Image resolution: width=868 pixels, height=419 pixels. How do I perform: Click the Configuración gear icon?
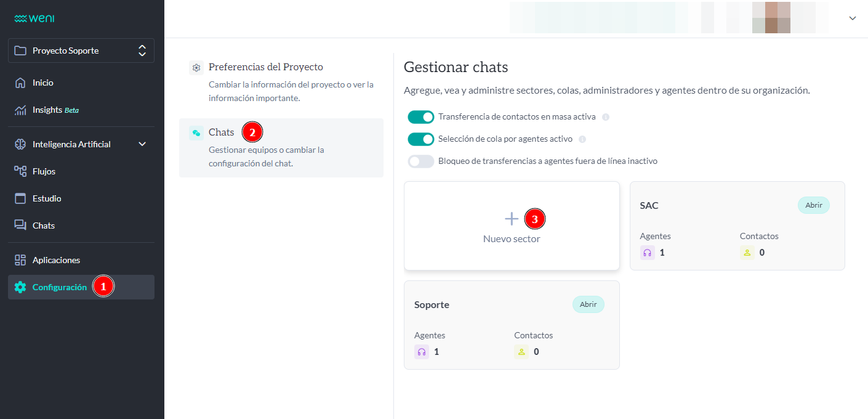(x=20, y=287)
